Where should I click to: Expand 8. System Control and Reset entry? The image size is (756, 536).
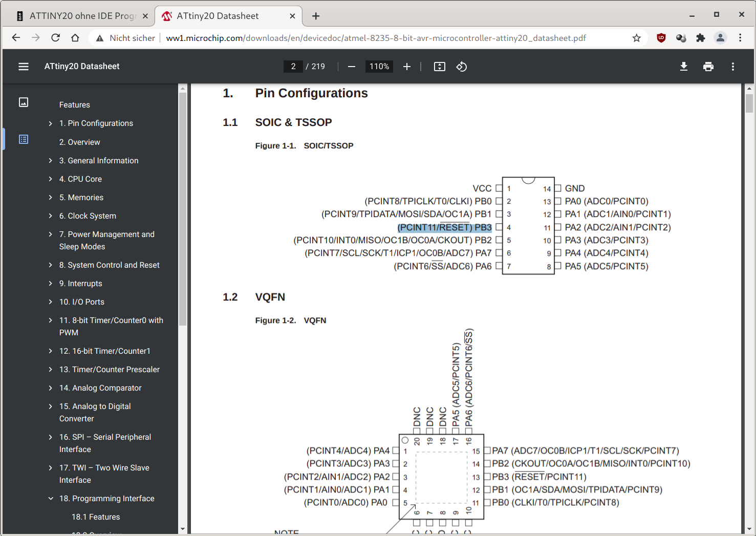click(50, 265)
